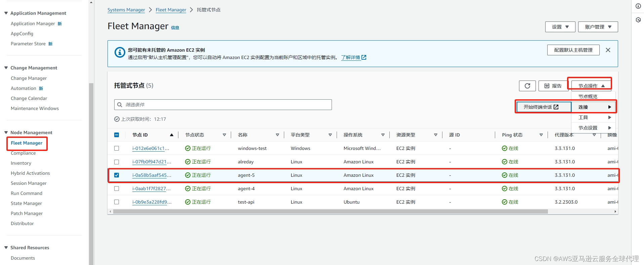Click running status icon for test-api row
The image size is (644, 265).
click(188, 202)
